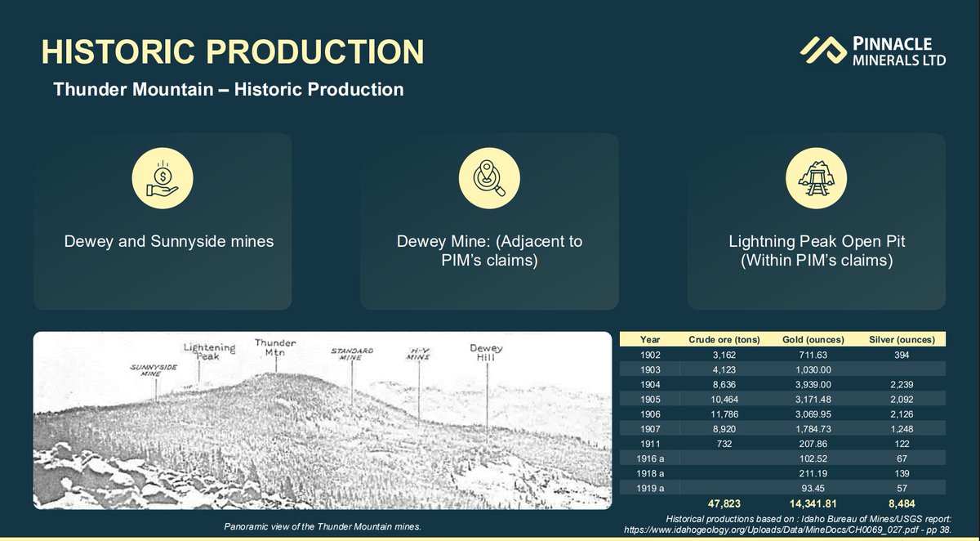980x541 pixels.
Task: Select the HISTORIC PRODUCTION heading
Action: [x=233, y=52]
